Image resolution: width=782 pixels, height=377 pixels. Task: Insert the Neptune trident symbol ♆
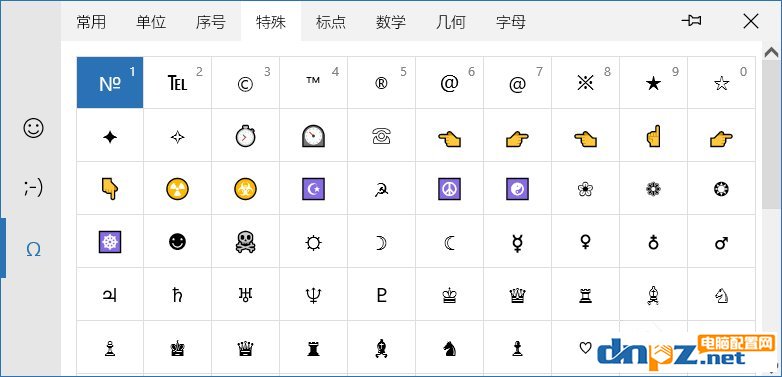[x=313, y=295]
